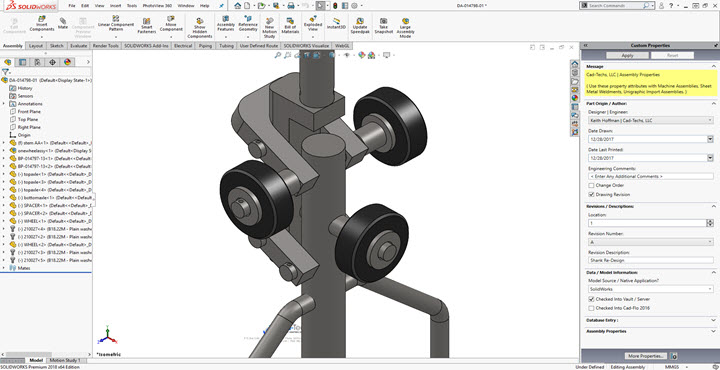Image resolution: width=720 pixels, height=370 pixels.
Task: Click the Update Speedpak icon
Action: tap(360, 26)
